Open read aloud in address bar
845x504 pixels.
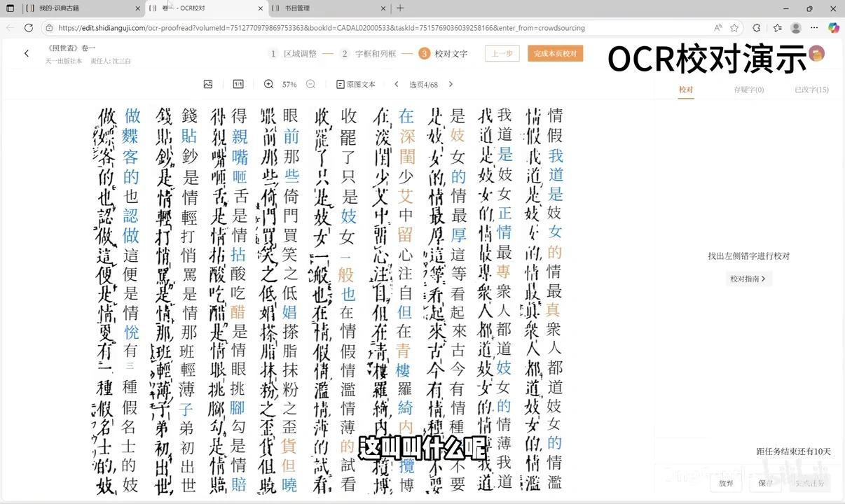pos(718,28)
